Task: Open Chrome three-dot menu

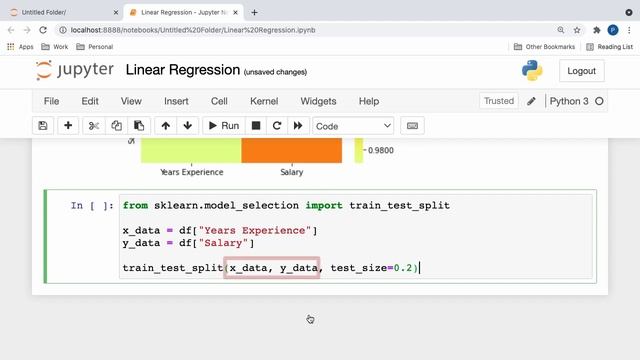Action: pos(629,30)
